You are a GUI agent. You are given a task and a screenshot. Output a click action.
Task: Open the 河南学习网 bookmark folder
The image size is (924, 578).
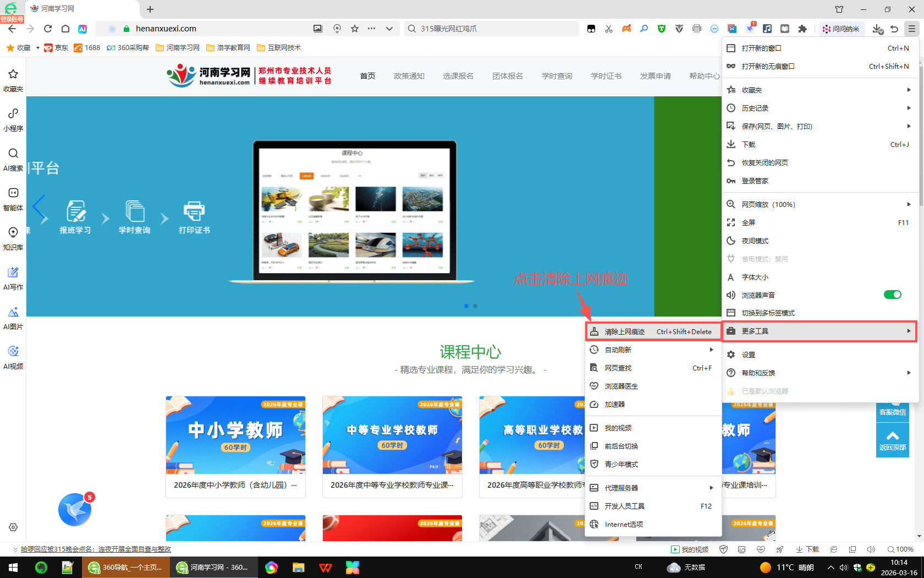(178, 48)
